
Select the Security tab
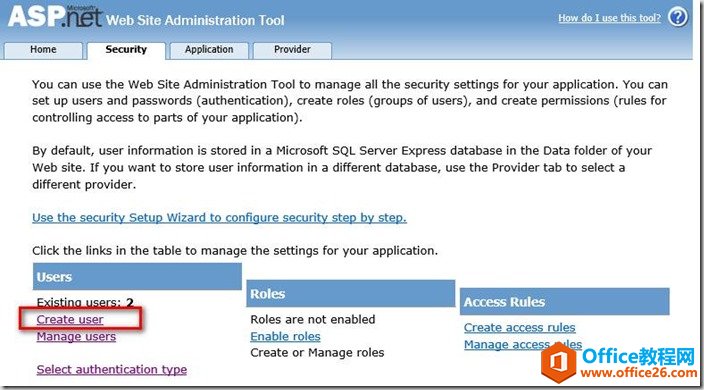126,50
